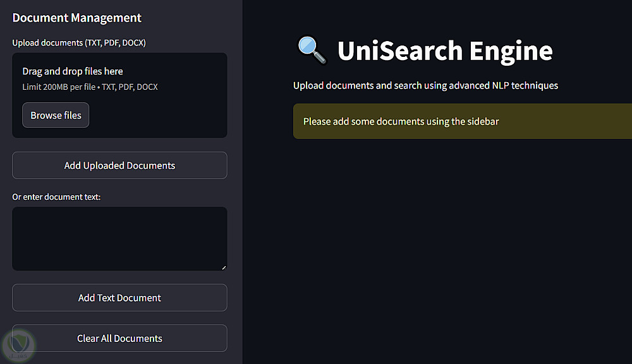This screenshot has height=364, width=632.
Task: Focus the document text entry box
Action: 119,238
